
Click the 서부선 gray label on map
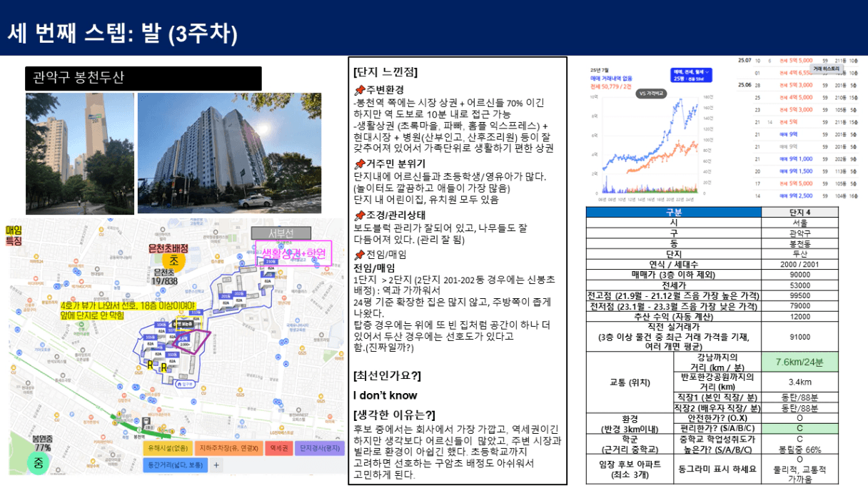tap(281, 233)
